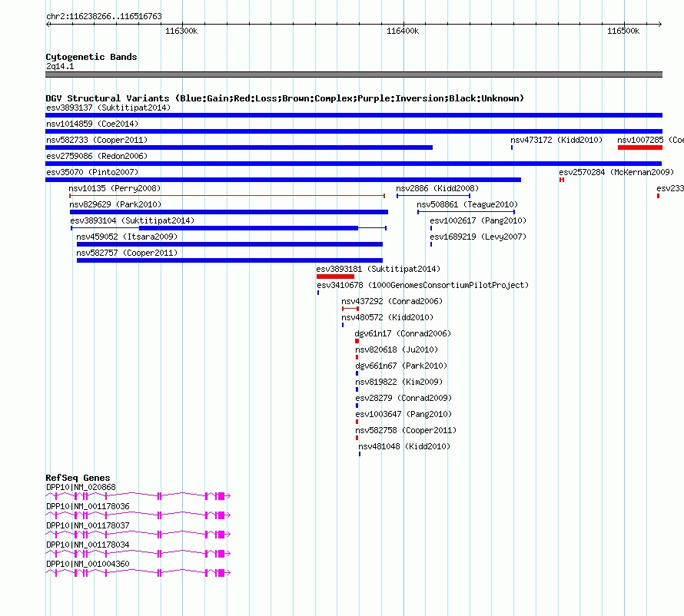Click the ruler's right arrow end
Image resolution: width=684 pixels, height=616 pixels.
(660, 25)
